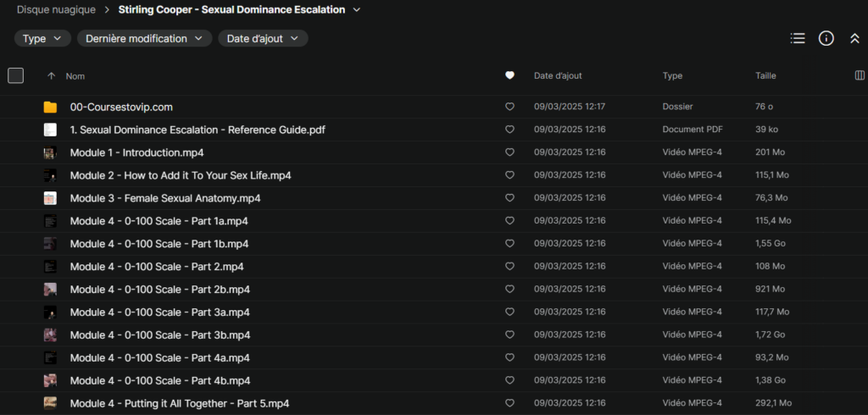Image resolution: width=868 pixels, height=415 pixels.
Task: Favorite Module 1 - Introduction.mp4
Action: click(509, 152)
